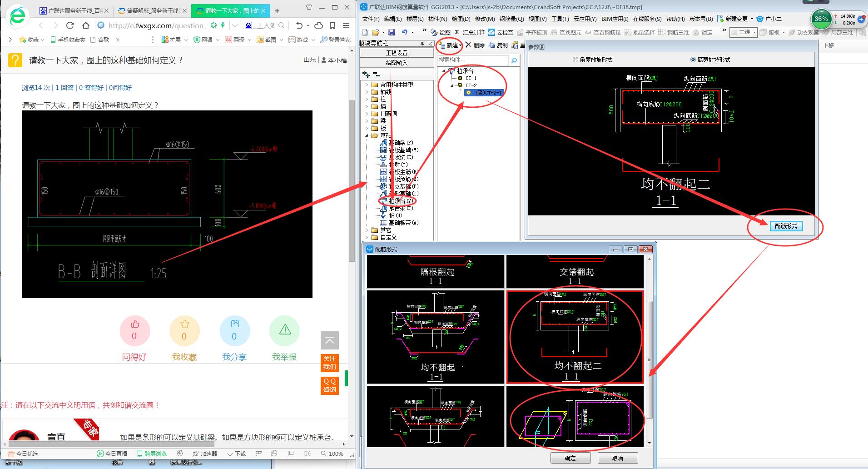Screen dimensions: 868x469
Task: Open the browser hamburger menu
Action: point(346,25)
